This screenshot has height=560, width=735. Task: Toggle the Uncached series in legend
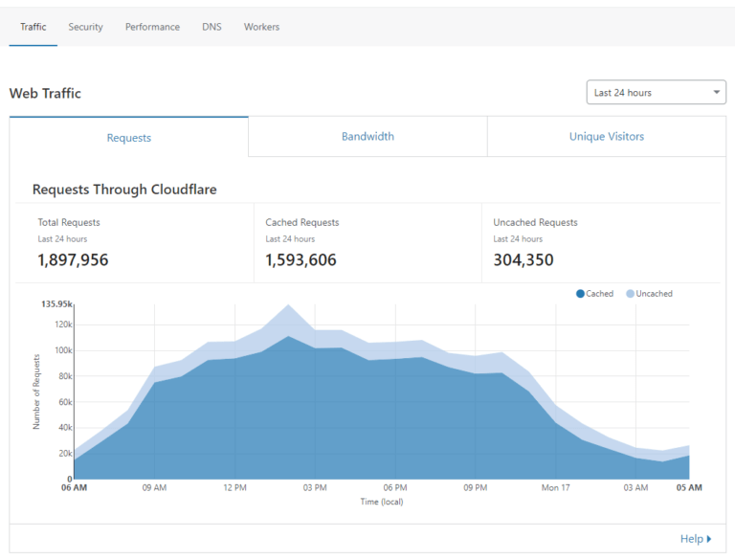tap(654, 294)
